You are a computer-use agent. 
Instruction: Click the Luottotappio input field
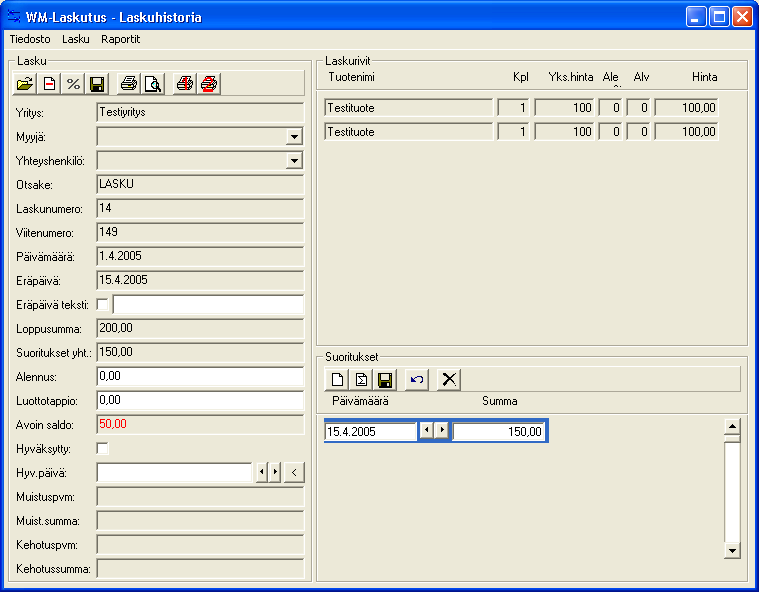click(x=200, y=401)
